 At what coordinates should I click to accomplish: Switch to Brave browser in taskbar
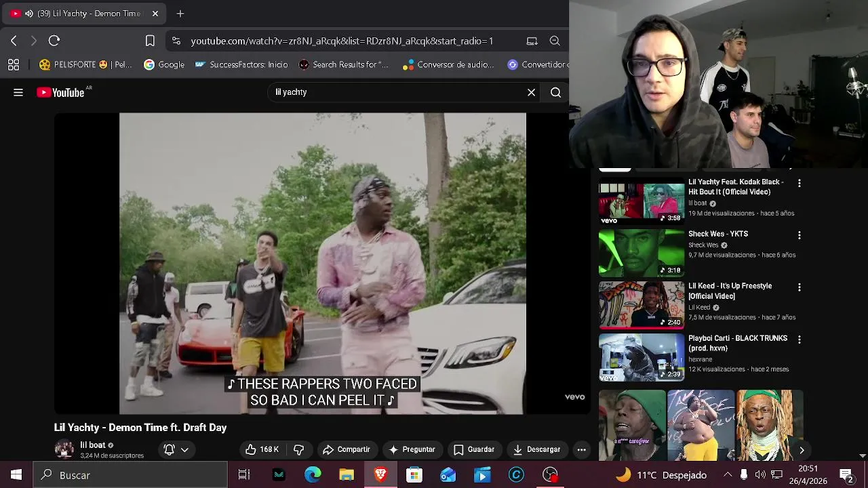coord(380,475)
